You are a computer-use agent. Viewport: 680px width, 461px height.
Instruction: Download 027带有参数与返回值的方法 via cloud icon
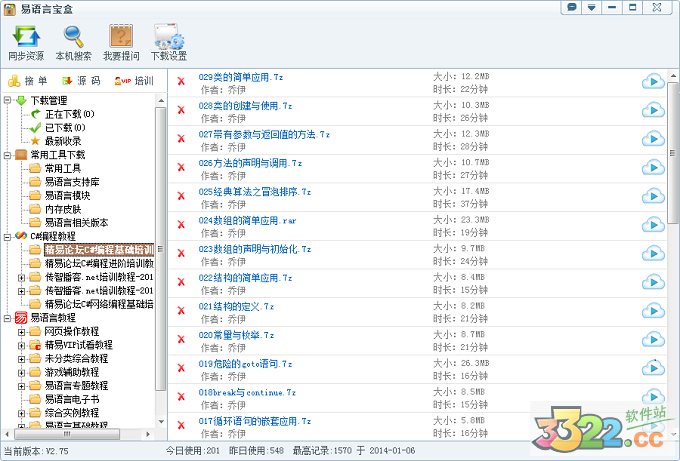click(x=653, y=139)
